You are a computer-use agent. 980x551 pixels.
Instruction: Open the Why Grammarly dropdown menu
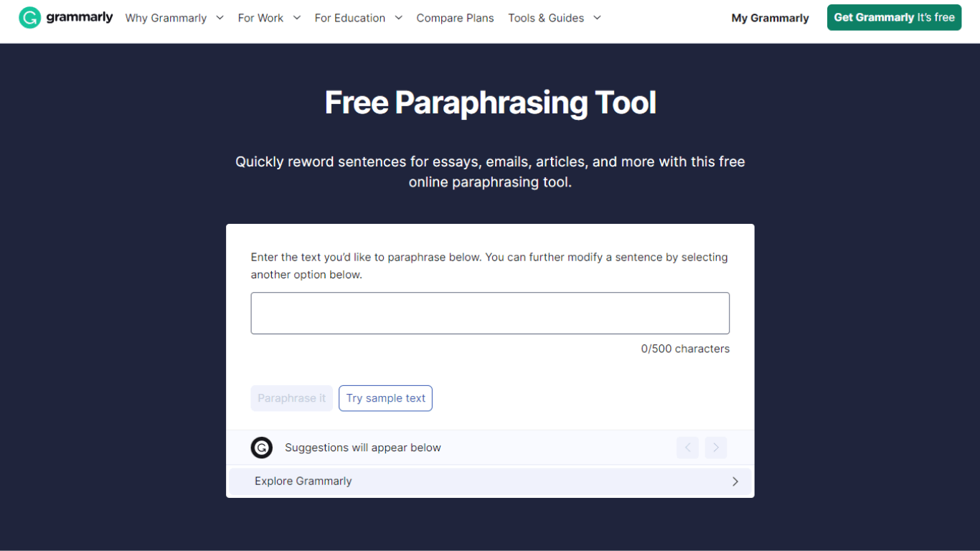tap(174, 18)
